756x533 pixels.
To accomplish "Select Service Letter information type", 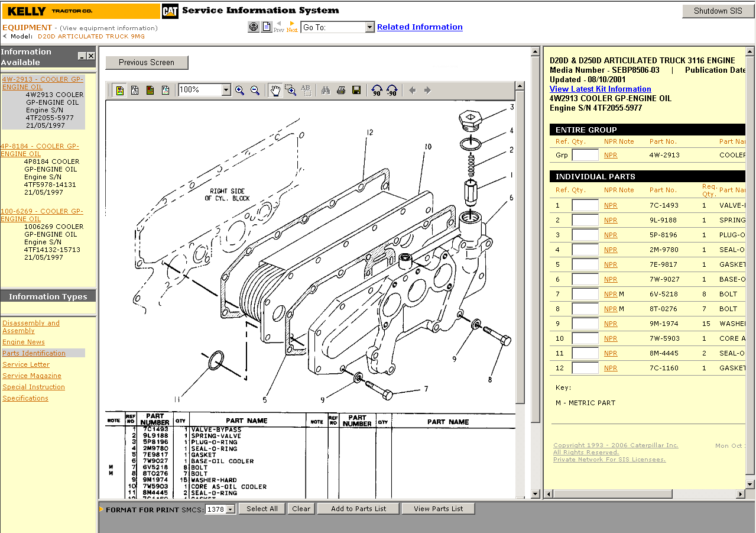I will pos(26,364).
